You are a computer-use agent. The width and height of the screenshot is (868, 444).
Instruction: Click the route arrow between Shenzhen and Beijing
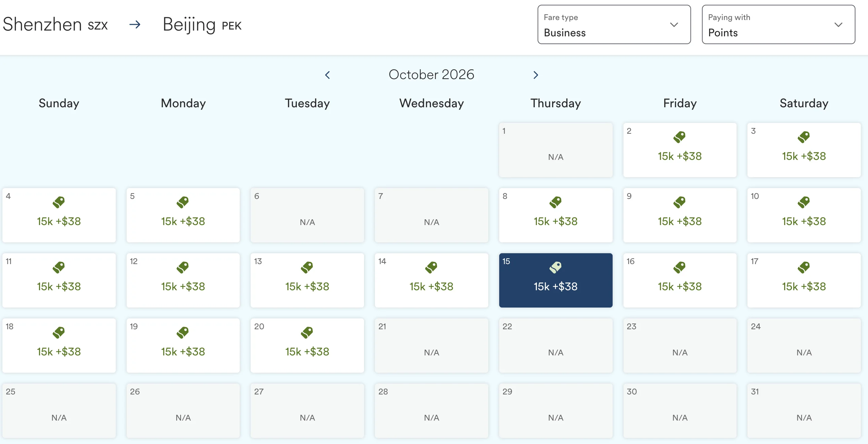pos(135,24)
